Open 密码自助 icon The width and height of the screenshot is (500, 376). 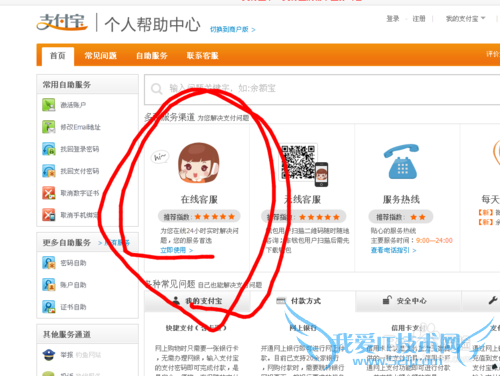click(49, 263)
